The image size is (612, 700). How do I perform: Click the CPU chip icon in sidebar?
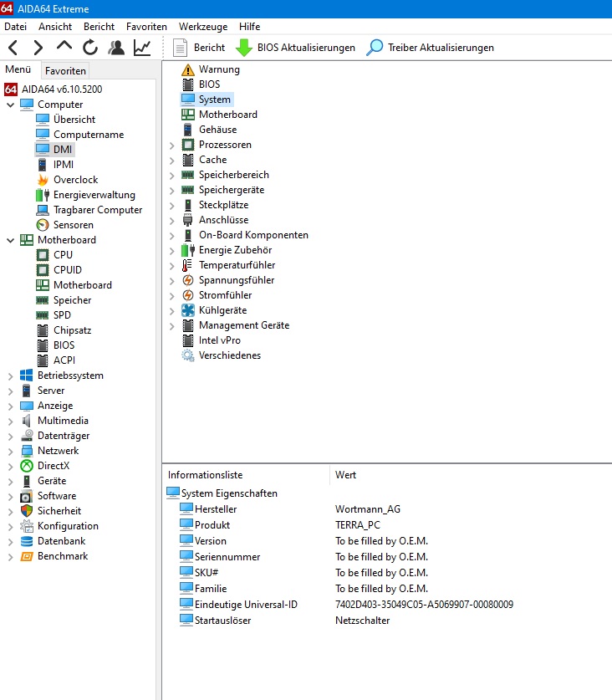(43, 255)
